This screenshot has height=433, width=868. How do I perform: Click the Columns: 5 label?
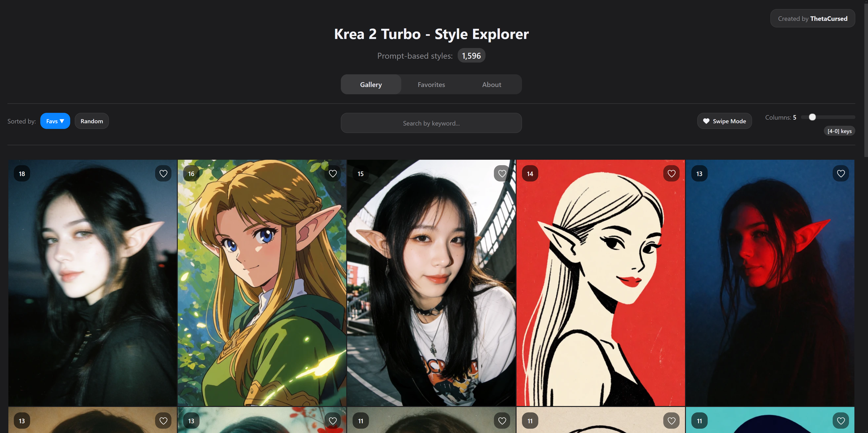781,117
